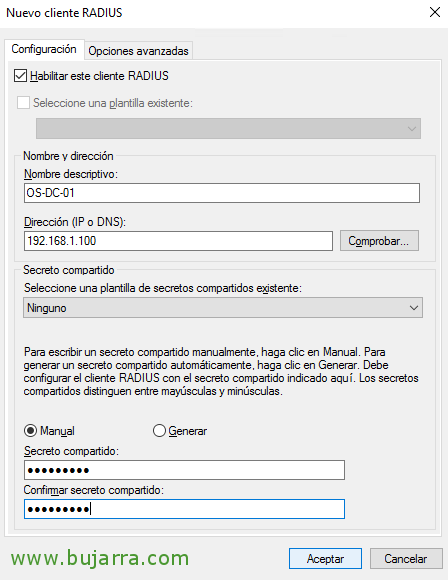Dismiss dialog using Cancelar button

pos(406,559)
